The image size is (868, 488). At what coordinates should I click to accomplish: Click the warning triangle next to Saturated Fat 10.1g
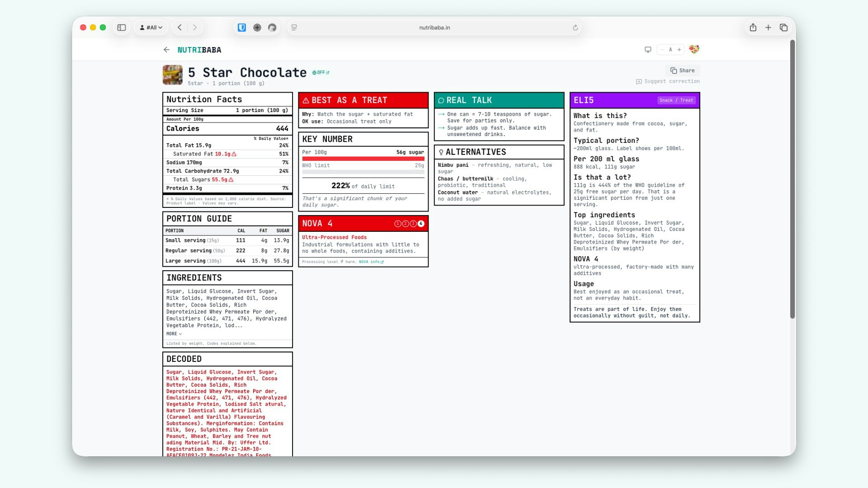pos(235,154)
